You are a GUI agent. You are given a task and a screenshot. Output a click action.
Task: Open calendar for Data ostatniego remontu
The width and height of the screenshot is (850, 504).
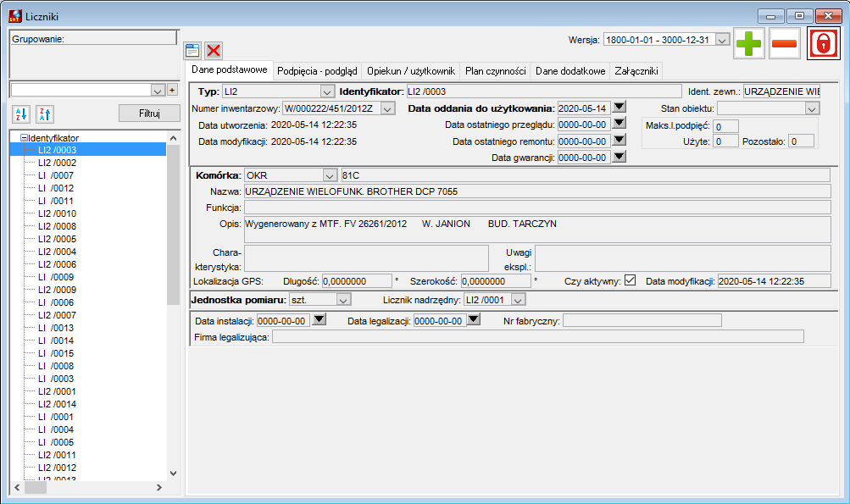coord(619,141)
